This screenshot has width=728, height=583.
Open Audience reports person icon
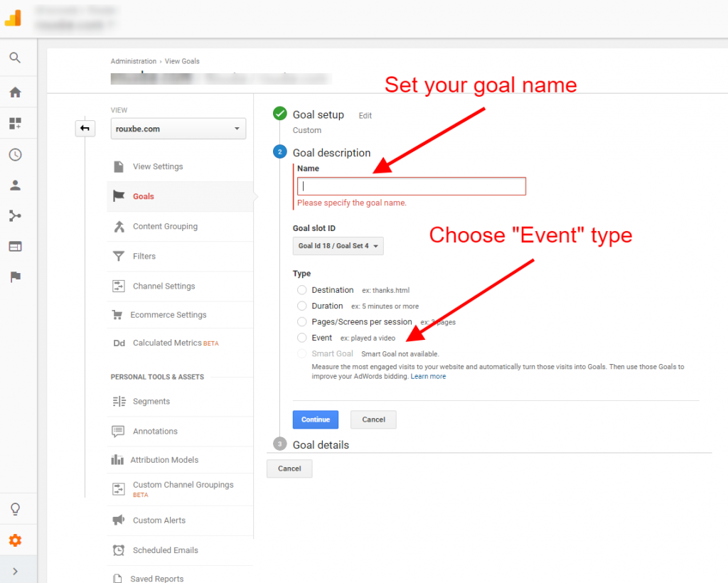point(16,185)
